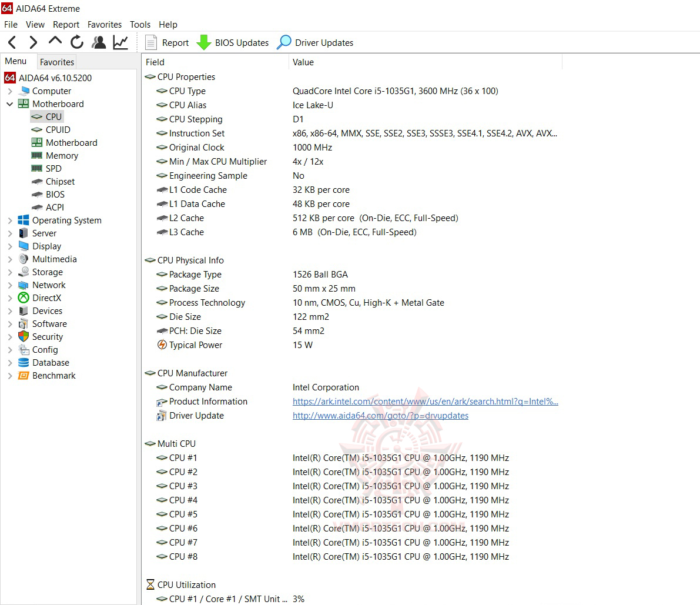Select the Instruction Set row

tap(353, 133)
